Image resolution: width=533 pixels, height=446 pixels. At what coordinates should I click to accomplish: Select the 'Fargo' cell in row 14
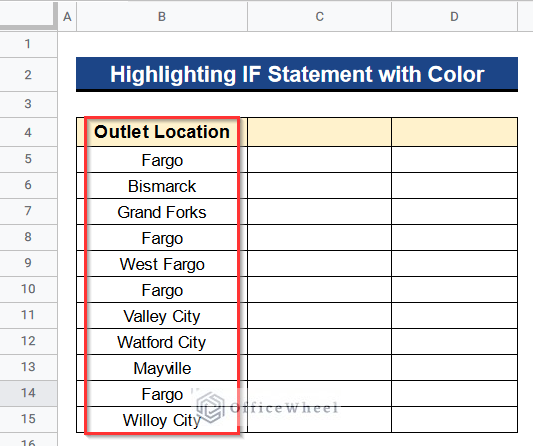coord(162,394)
